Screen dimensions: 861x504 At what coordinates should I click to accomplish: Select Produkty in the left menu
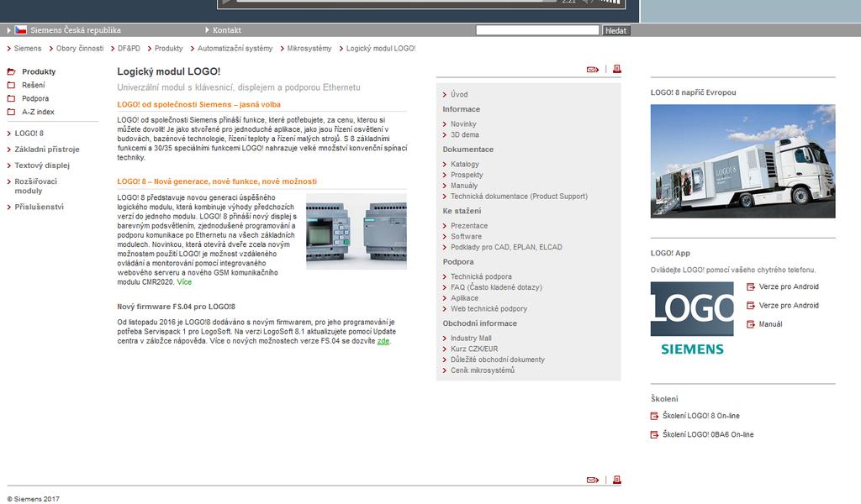(39, 71)
